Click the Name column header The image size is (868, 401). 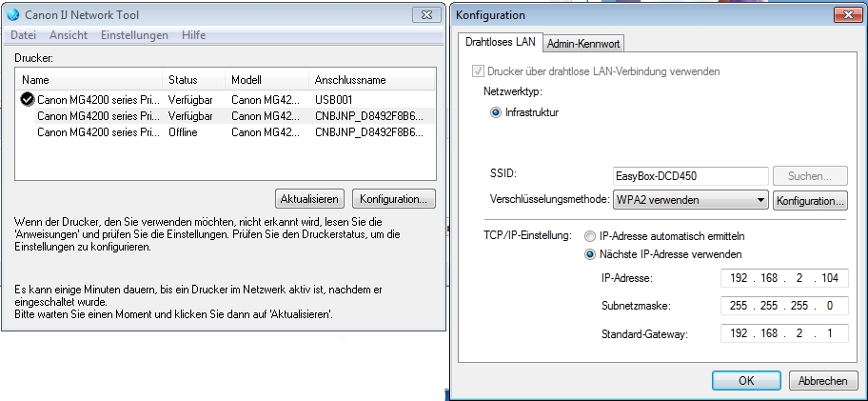(x=89, y=80)
